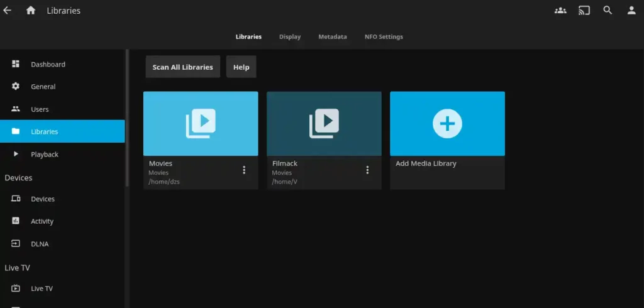Go back using the arrow icon
Screen dimensions: 644x308
click(8, 11)
